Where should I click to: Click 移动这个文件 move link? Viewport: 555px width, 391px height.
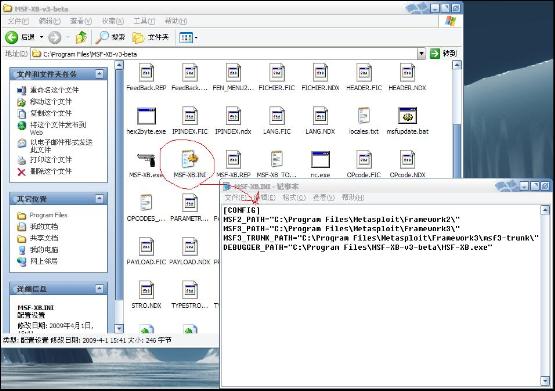pyautogui.click(x=51, y=102)
